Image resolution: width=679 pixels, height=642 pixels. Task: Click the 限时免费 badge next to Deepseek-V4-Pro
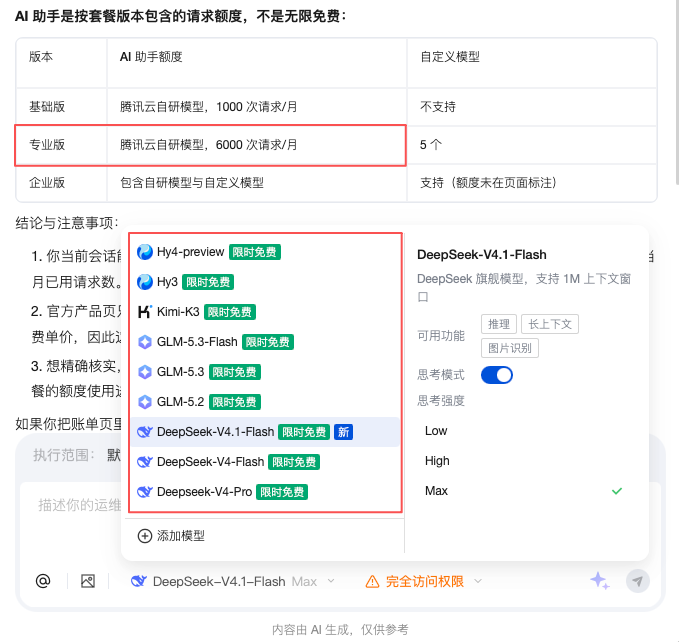pyautogui.click(x=282, y=492)
